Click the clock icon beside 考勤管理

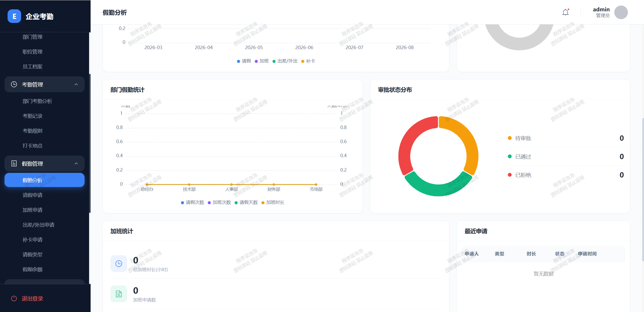point(14,84)
